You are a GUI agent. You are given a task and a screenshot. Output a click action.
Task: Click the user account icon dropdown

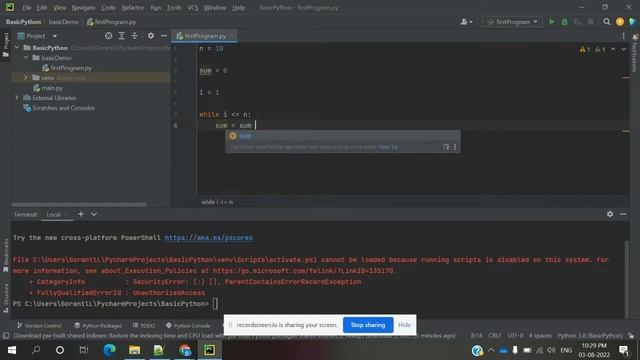(x=466, y=22)
